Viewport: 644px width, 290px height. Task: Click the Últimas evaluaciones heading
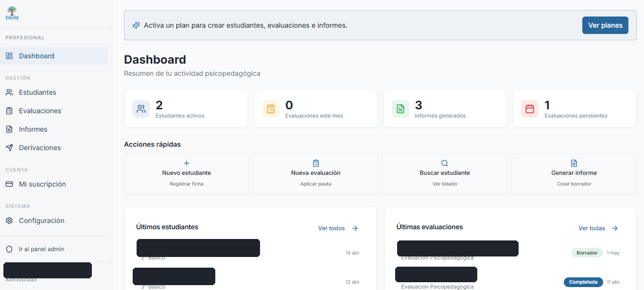click(430, 227)
